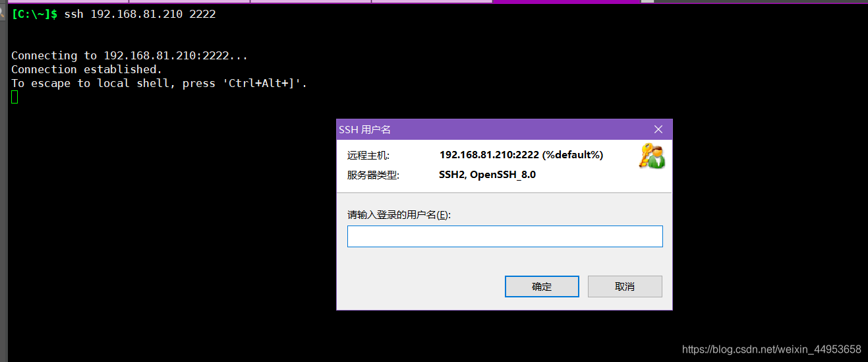Click the 远程主机 label
Image resolution: width=868 pixels, height=362 pixels.
[x=368, y=156]
